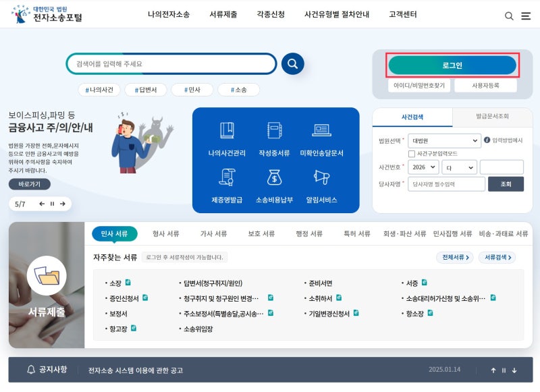Open 서류제출 top menu
This screenshot has height=392, width=540.
click(x=223, y=14)
